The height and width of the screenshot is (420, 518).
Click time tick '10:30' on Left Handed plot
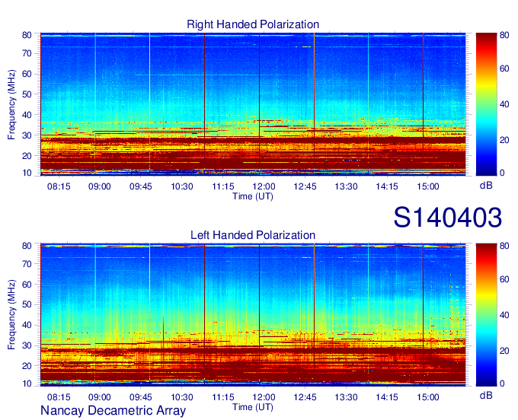tap(182, 397)
